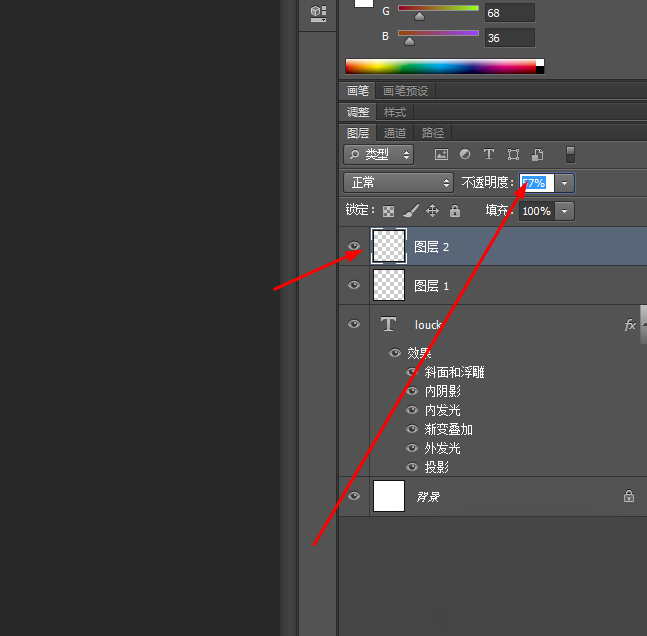Collapse louck layer effects expander arrow
Viewport: 647px width, 636px height.
644,324
